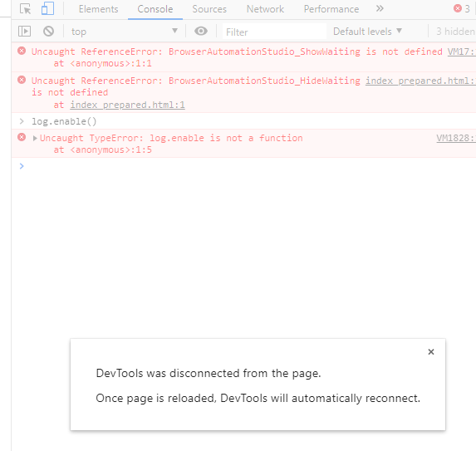
Task: Toggle the live expression eye icon
Action: (x=201, y=31)
